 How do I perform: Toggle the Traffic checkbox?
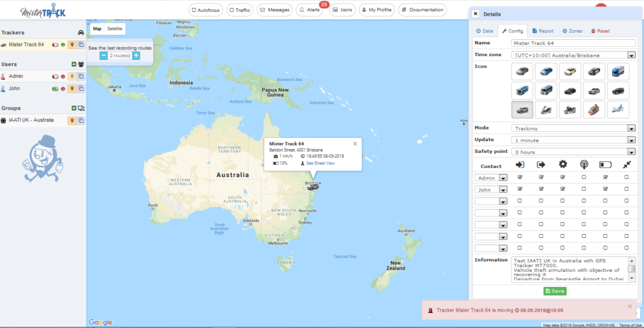click(x=231, y=10)
